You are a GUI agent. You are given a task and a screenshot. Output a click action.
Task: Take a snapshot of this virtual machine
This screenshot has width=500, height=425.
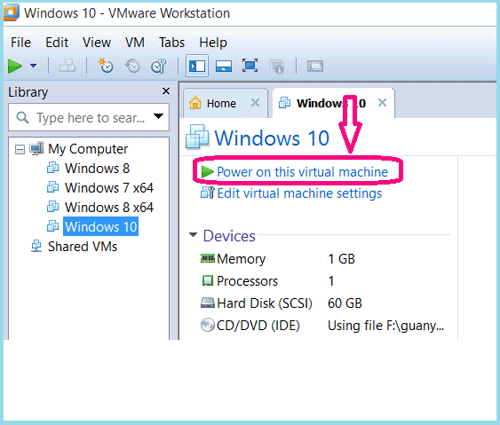(106, 66)
